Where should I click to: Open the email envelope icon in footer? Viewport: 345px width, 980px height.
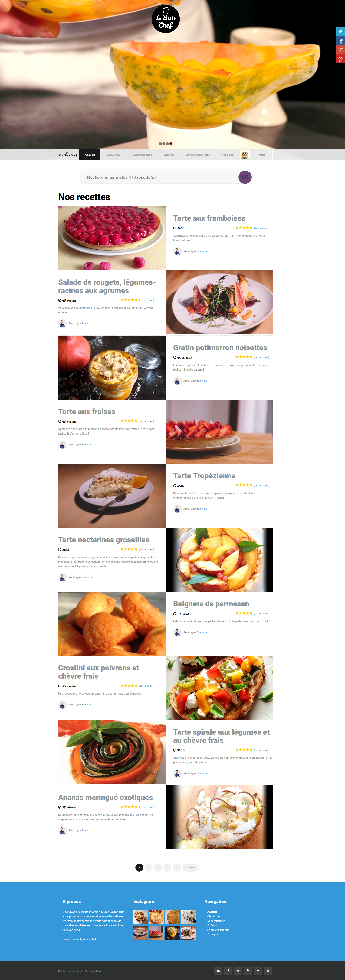218,971
